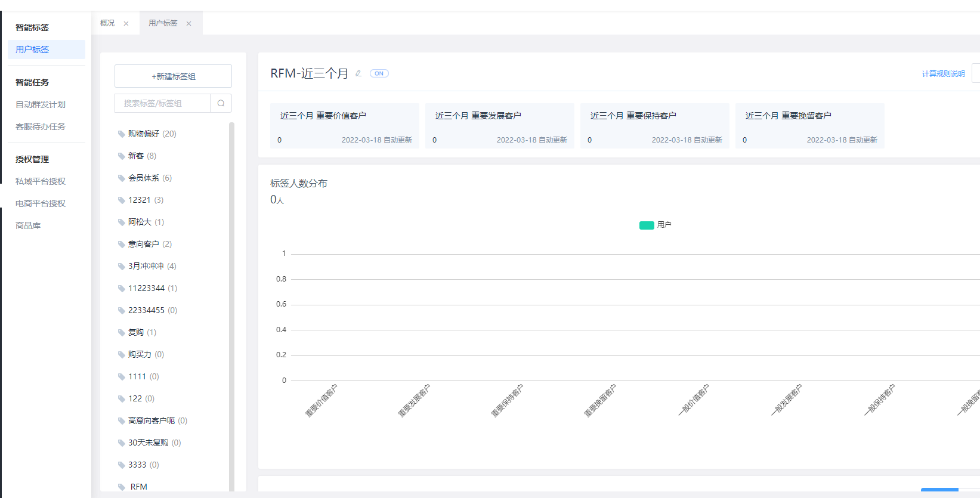The image size is (980, 498).
Task: Select the 近三个月 重要价值客户 card
Action: point(345,126)
